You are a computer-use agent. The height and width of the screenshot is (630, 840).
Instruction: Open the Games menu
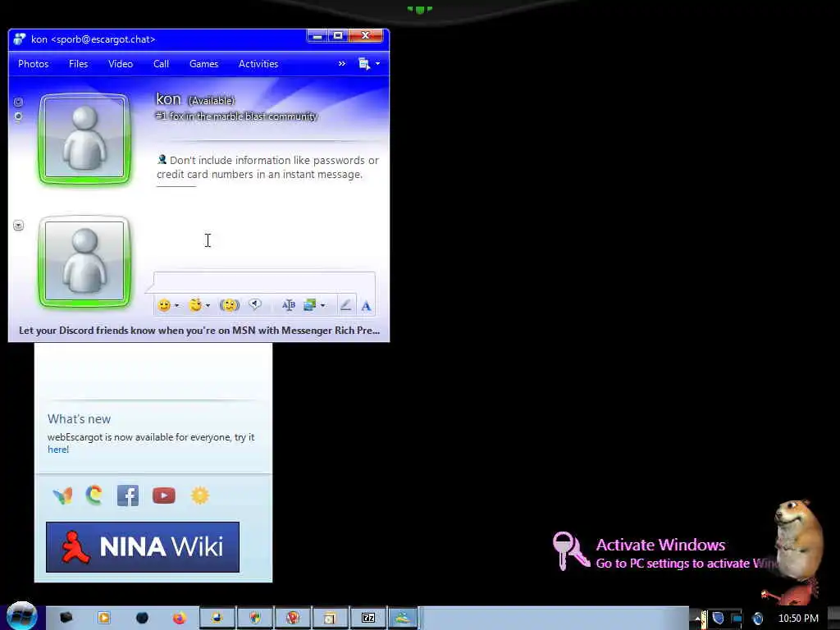[203, 64]
